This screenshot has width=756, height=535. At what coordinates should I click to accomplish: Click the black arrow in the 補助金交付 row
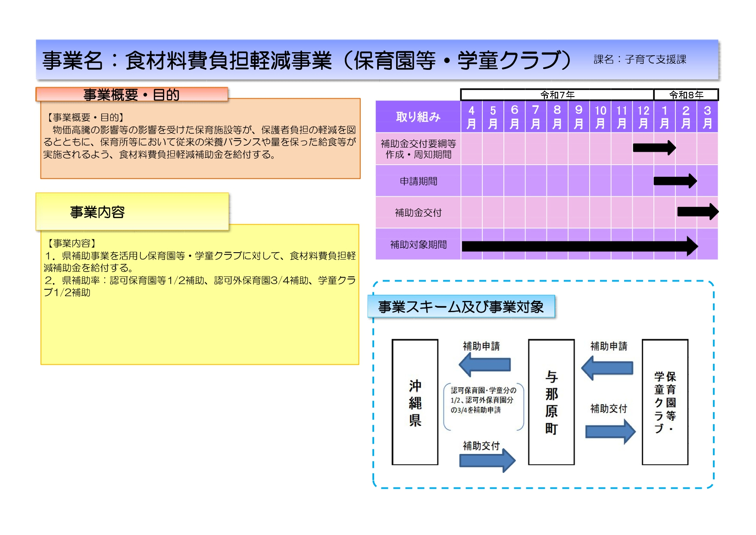pyautogui.click(x=697, y=212)
